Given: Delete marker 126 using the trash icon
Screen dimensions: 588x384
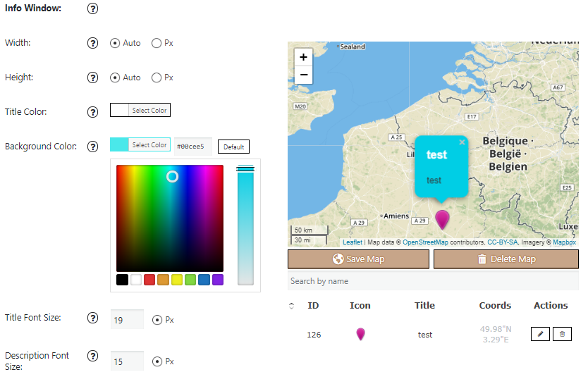Looking at the screenshot, I should pyautogui.click(x=562, y=334).
